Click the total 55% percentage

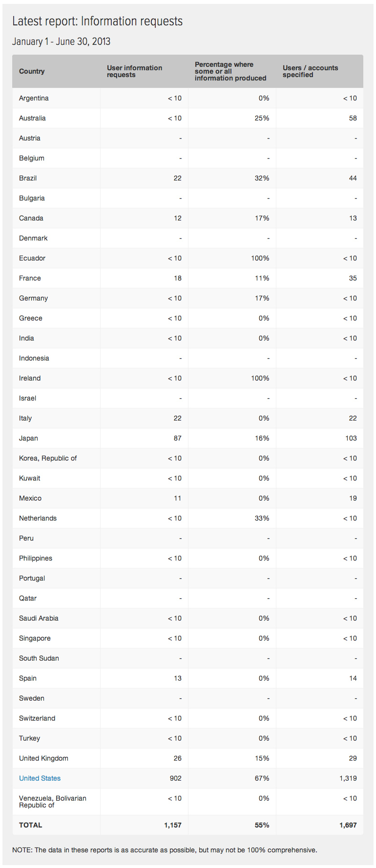click(262, 825)
